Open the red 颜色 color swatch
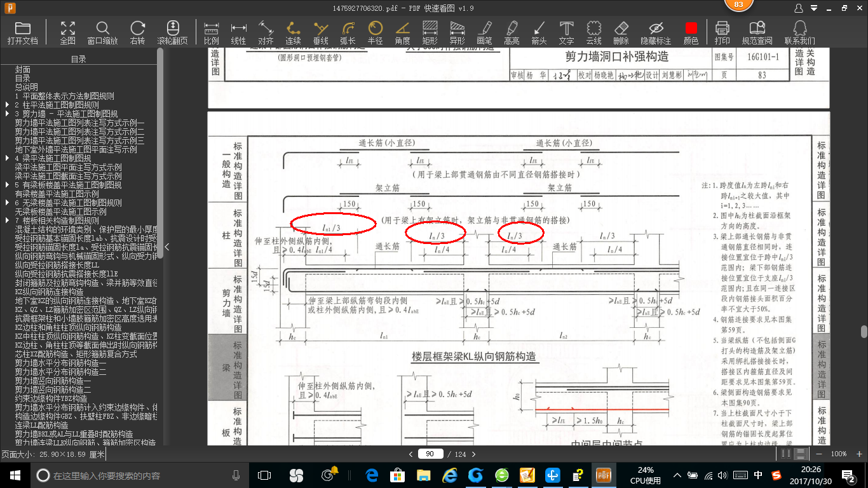The width and height of the screenshot is (868, 488). [x=691, y=32]
